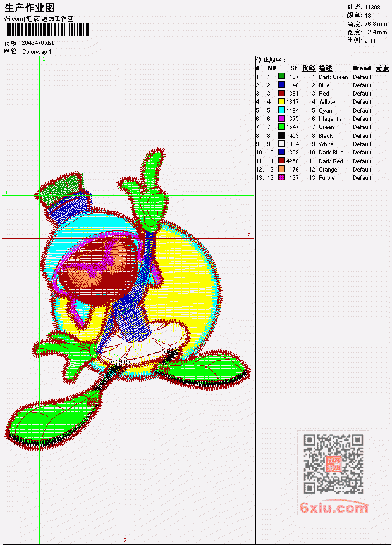Click the Dark Blue color swatch

coord(281,153)
